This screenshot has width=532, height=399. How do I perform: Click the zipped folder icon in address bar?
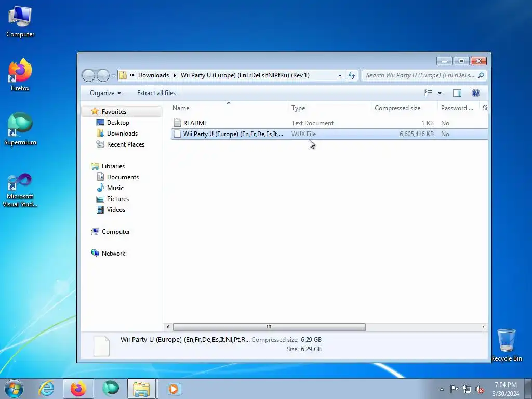click(x=123, y=75)
